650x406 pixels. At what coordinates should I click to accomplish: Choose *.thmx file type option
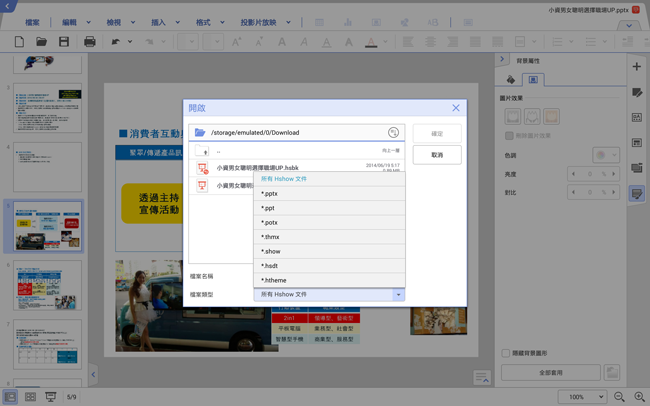click(329, 237)
